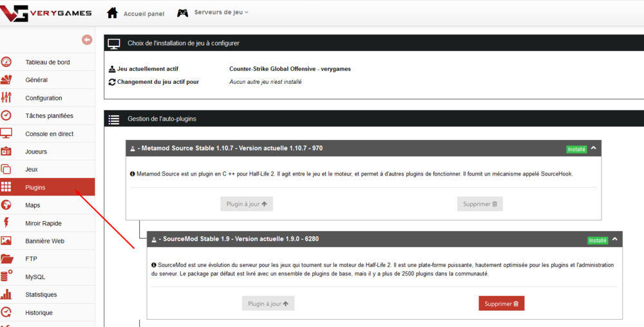Click the Miroir Rapide lightning icon
This screenshot has width=644, height=327.
[6, 223]
